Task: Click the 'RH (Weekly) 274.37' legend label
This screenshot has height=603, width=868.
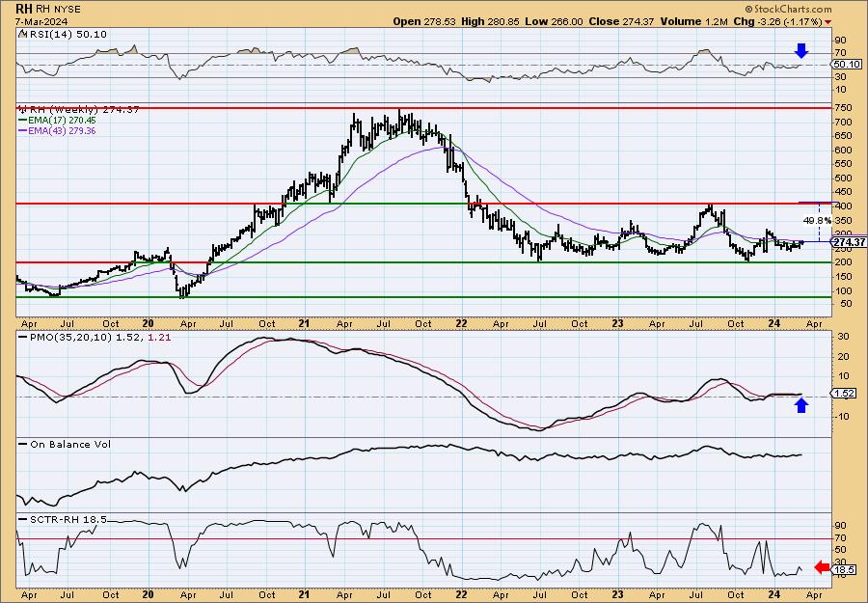Action: point(83,110)
